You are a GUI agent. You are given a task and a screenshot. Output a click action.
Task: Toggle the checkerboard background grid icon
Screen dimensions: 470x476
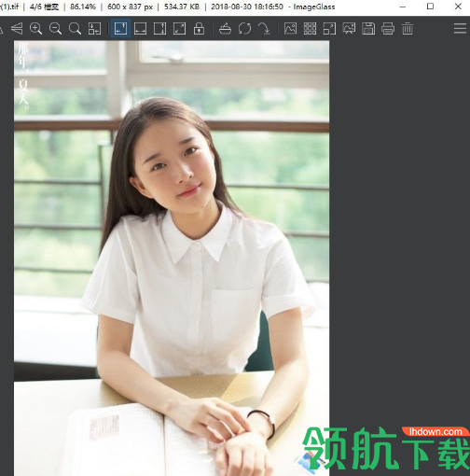click(310, 29)
